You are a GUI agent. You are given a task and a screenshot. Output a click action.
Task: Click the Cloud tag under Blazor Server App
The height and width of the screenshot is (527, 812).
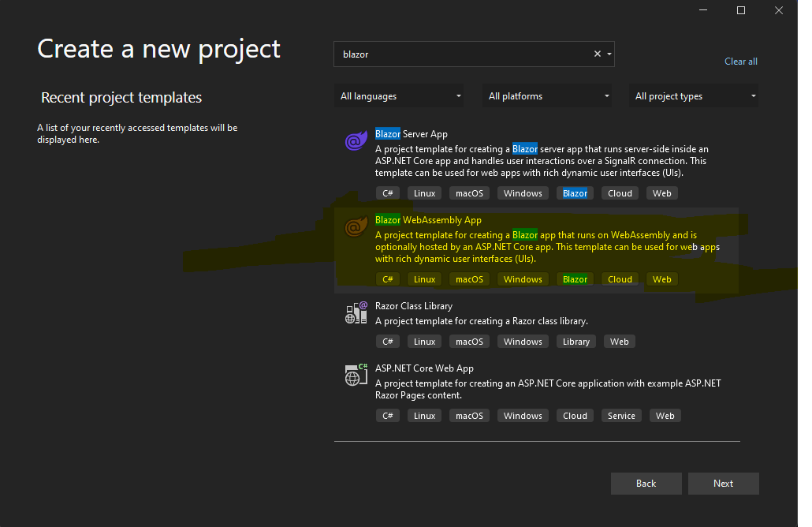click(620, 193)
